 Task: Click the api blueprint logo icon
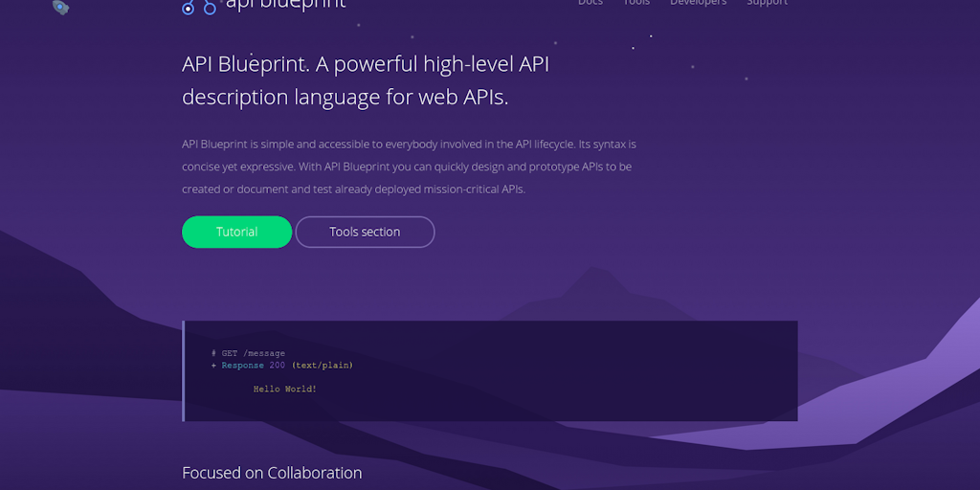[x=199, y=7]
